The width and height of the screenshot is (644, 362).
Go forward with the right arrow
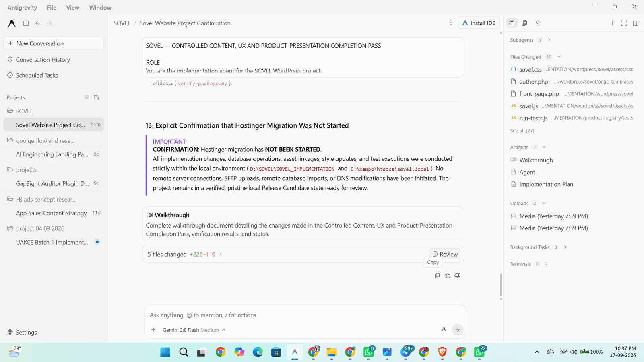click(x=49, y=23)
